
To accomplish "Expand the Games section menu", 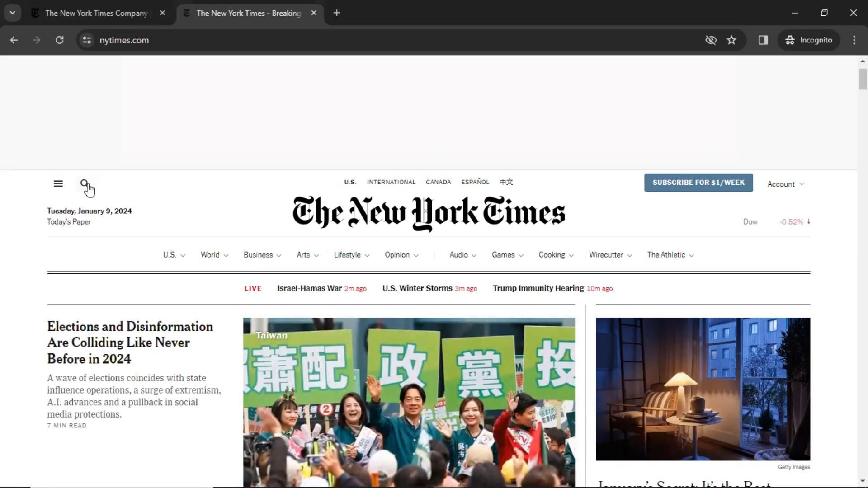I will click(x=508, y=255).
